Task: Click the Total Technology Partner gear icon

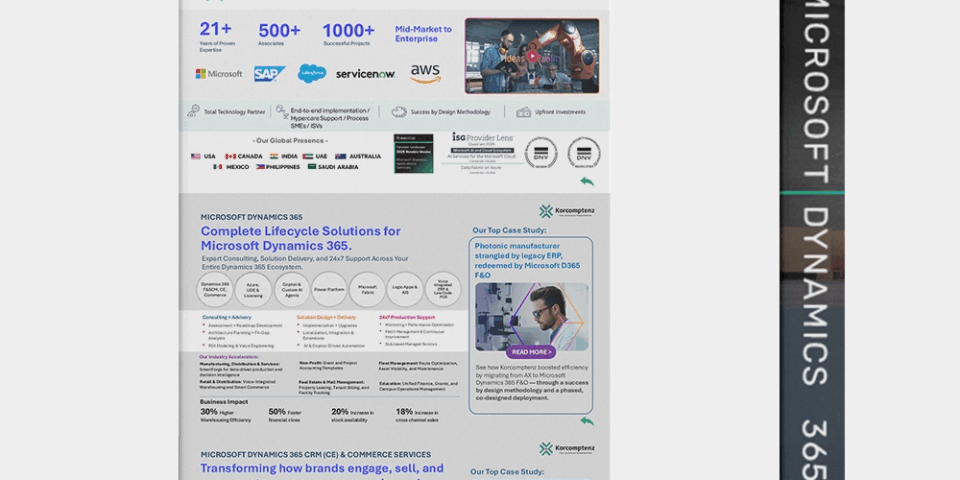Action: (x=193, y=111)
